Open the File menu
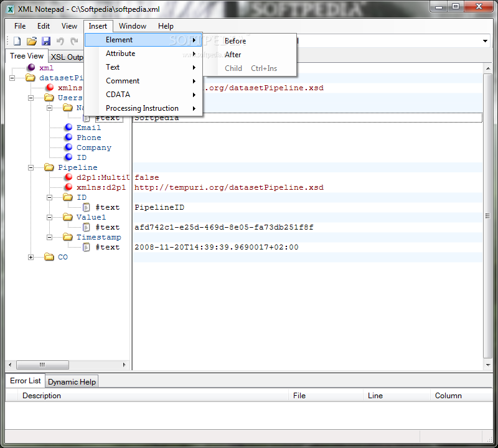The width and height of the screenshot is (498, 448). (x=20, y=26)
